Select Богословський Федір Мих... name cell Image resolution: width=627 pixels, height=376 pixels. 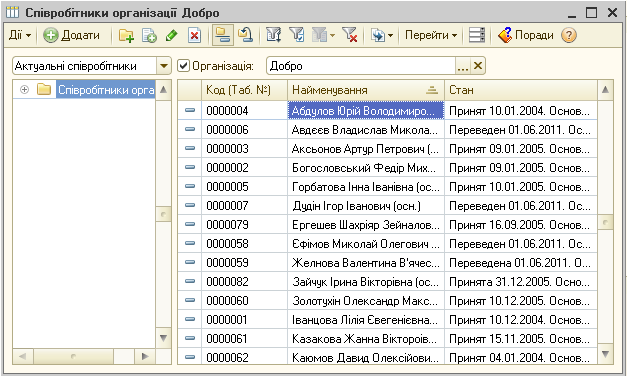[365, 167]
